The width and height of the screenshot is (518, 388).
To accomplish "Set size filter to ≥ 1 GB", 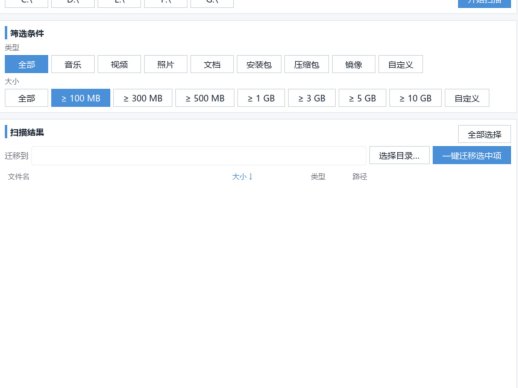I will 261,98.
